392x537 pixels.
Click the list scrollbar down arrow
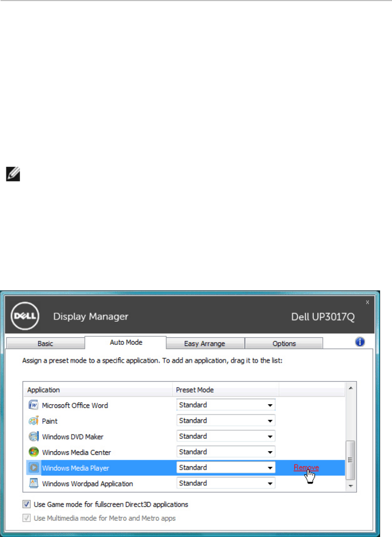point(350,486)
